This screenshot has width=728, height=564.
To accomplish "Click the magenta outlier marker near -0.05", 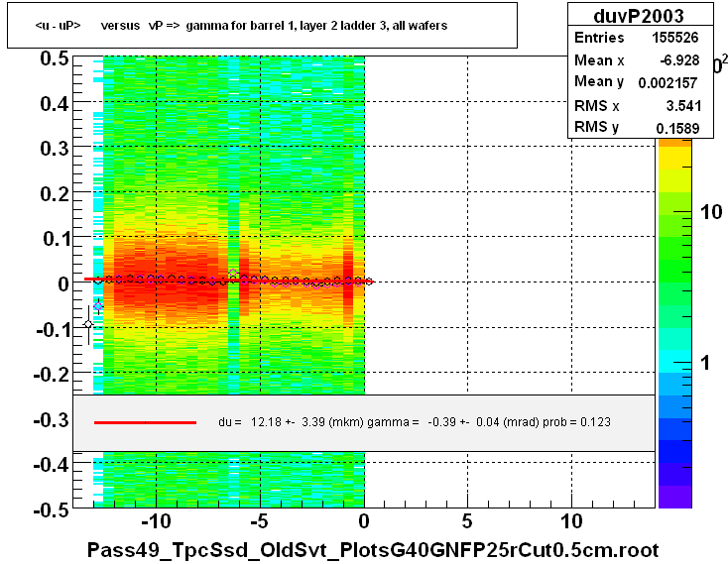I will point(98,306).
